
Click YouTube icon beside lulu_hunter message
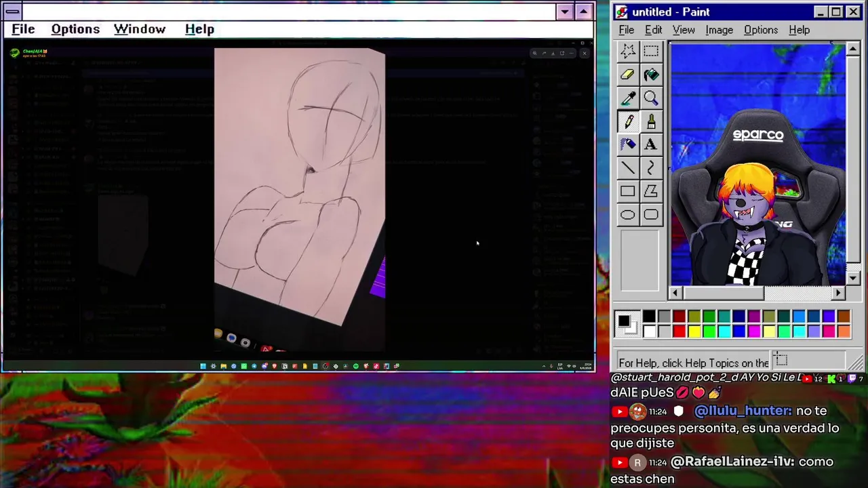point(618,411)
